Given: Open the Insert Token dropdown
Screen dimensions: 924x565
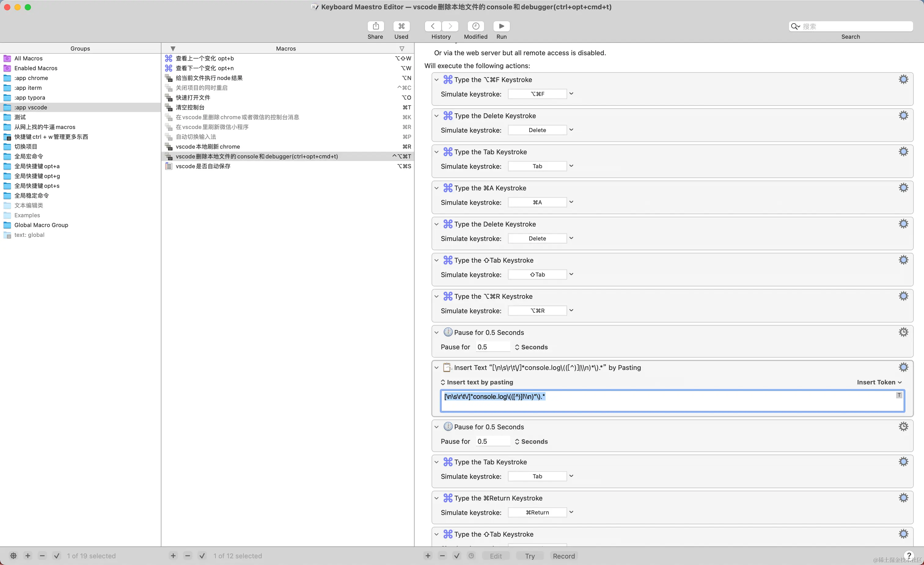Looking at the screenshot, I should click(x=879, y=382).
